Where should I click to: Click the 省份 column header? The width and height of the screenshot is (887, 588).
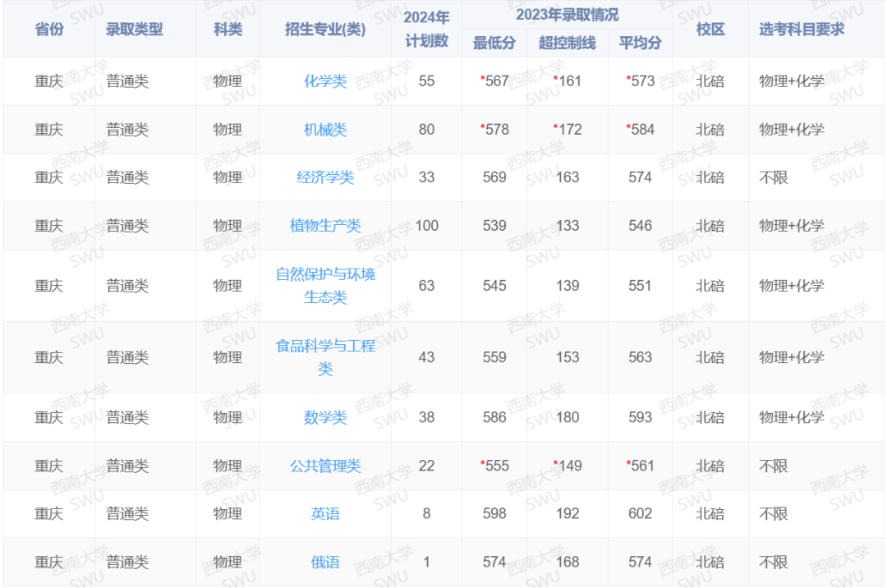(49, 29)
